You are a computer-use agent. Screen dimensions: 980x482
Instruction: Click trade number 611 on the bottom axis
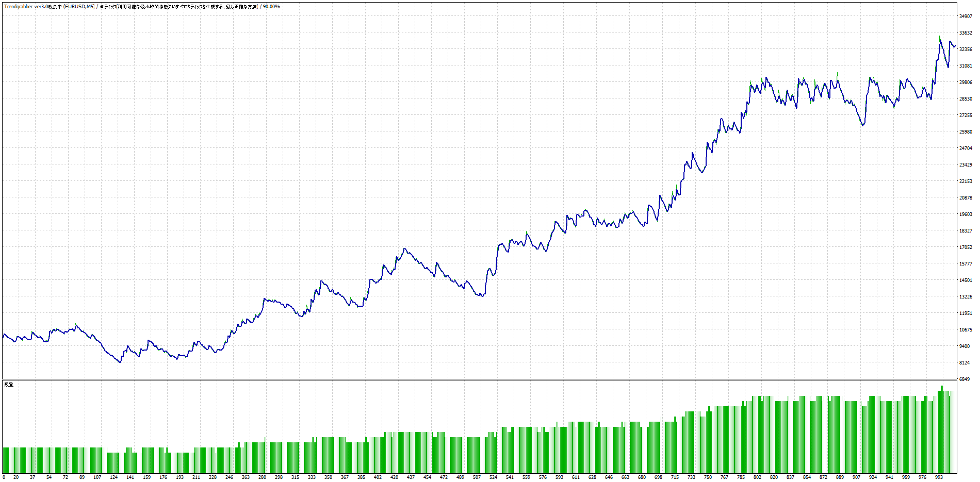click(576, 477)
